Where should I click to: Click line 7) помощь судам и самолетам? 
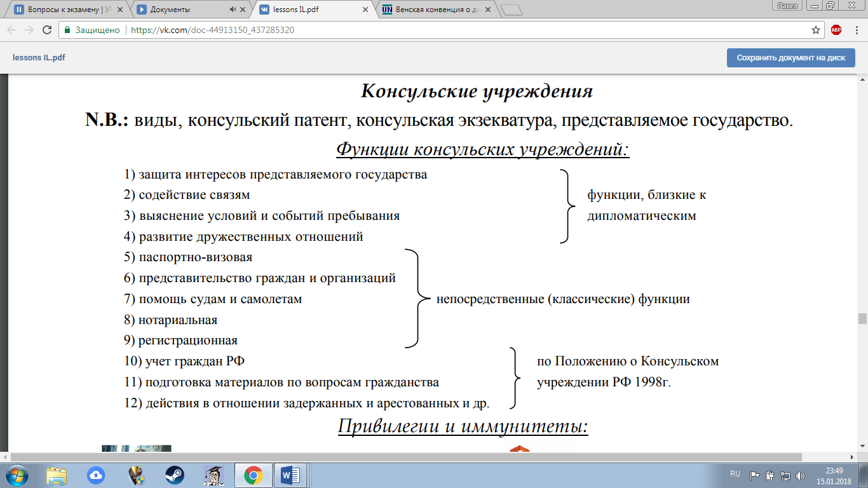pyautogui.click(x=213, y=299)
